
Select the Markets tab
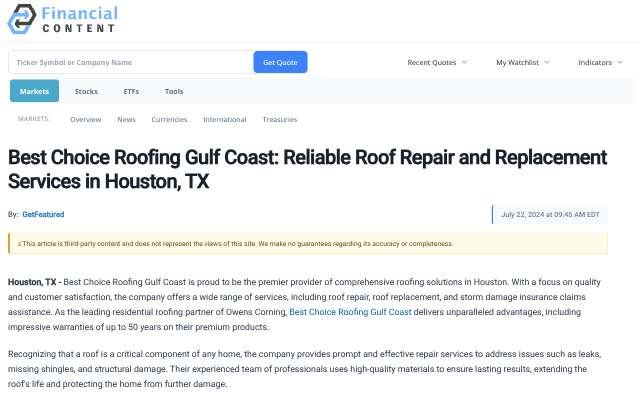coord(34,91)
